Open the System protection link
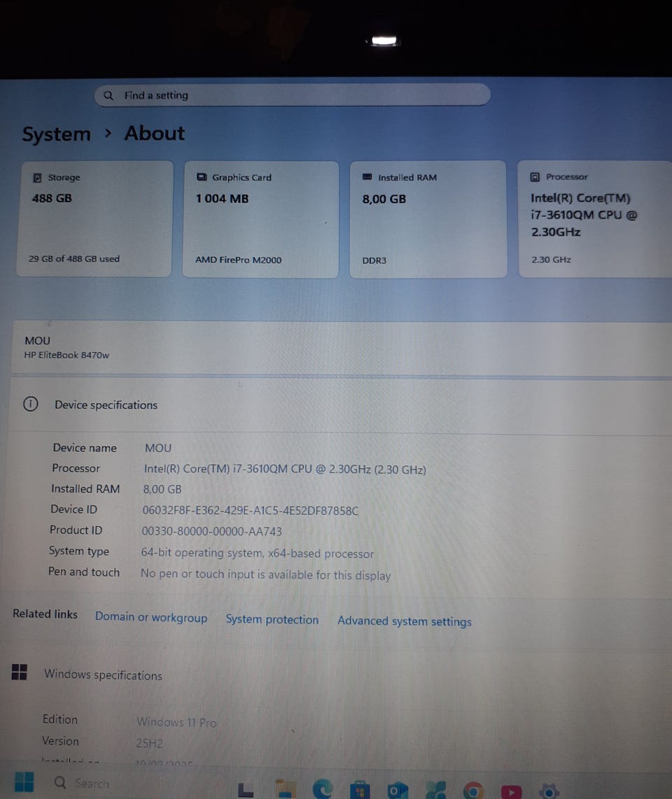 pyautogui.click(x=272, y=620)
